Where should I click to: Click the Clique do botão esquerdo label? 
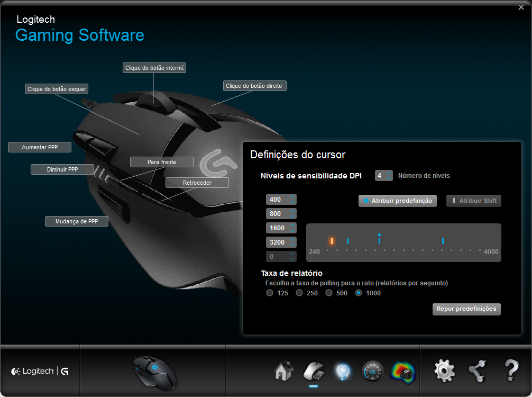click(57, 89)
